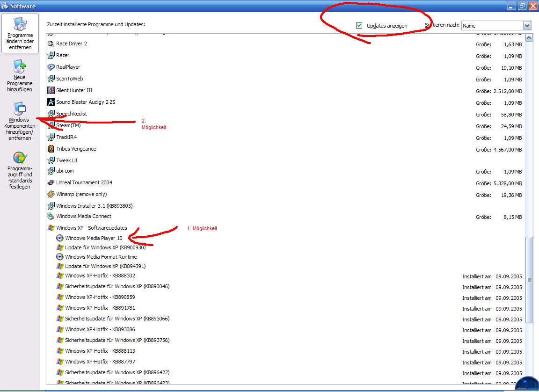Click the Windows Media Connect icon
Image resolution: width=539 pixels, height=392 pixels.
(51, 216)
